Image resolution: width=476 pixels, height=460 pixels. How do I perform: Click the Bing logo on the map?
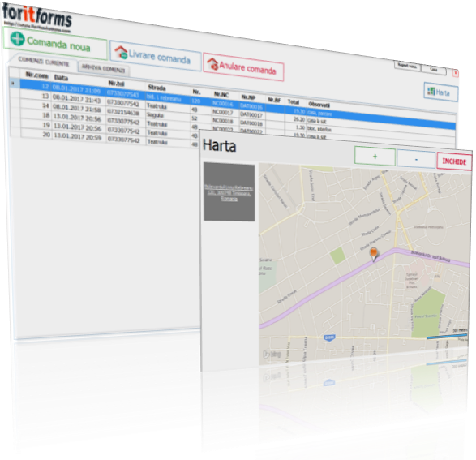click(272, 355)
